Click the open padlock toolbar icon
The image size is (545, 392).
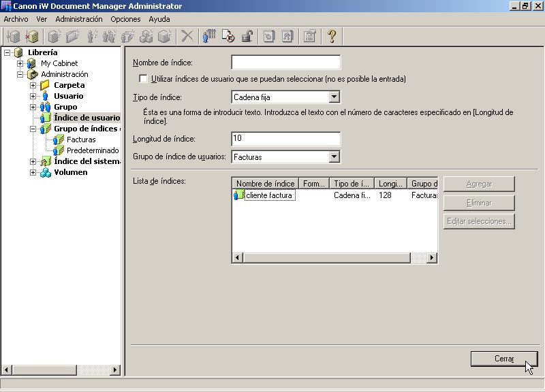[247, 36]
